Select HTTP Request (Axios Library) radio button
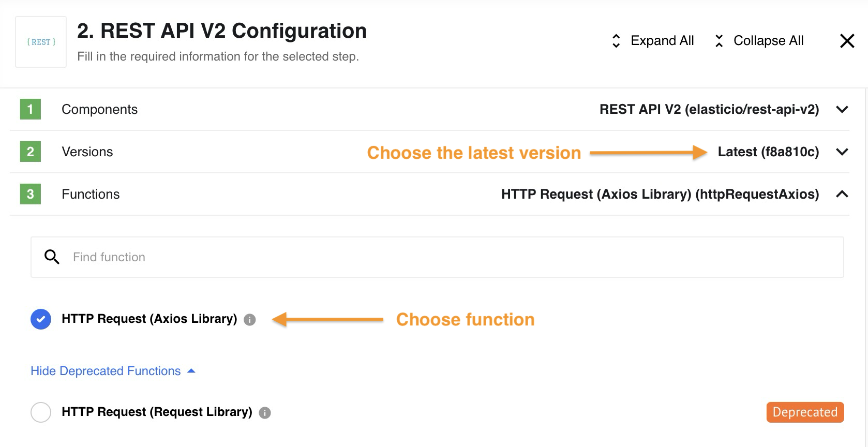The height and width of the screenshot is (447, 868). point(41,319)
